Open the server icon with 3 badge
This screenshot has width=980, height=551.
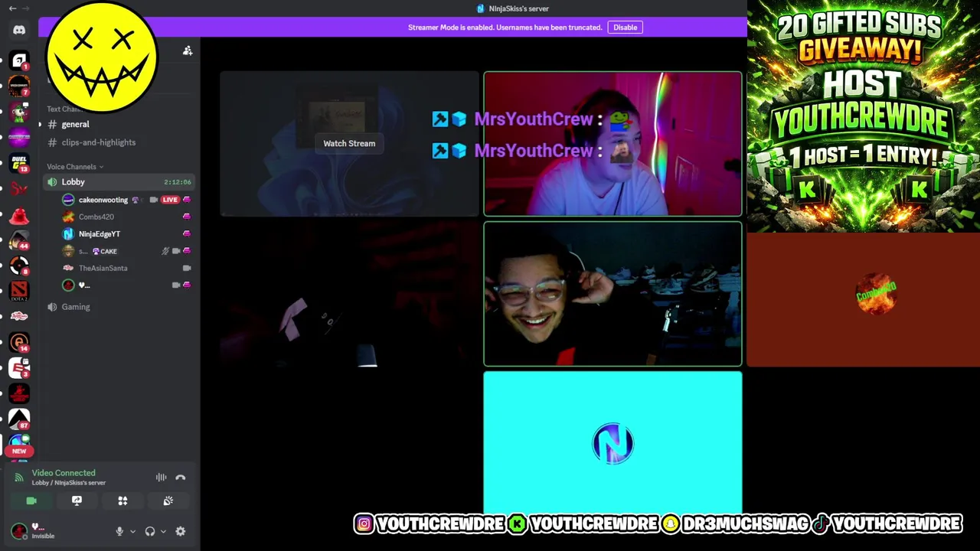click(19, 367)
